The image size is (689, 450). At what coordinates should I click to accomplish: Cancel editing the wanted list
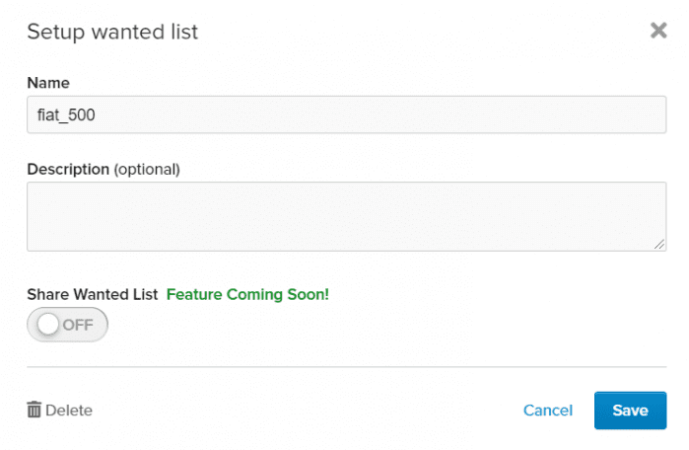(x=548, y=410)
